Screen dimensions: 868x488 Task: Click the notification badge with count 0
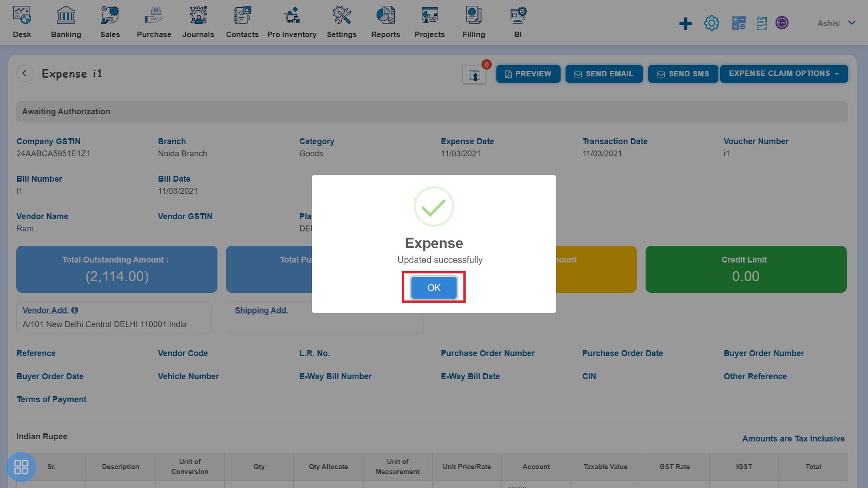tap(485, 64)
